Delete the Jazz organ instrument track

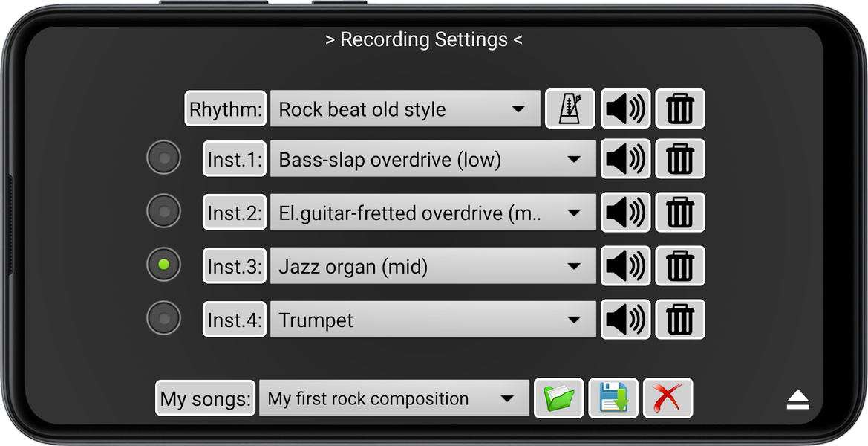(680, 266)
